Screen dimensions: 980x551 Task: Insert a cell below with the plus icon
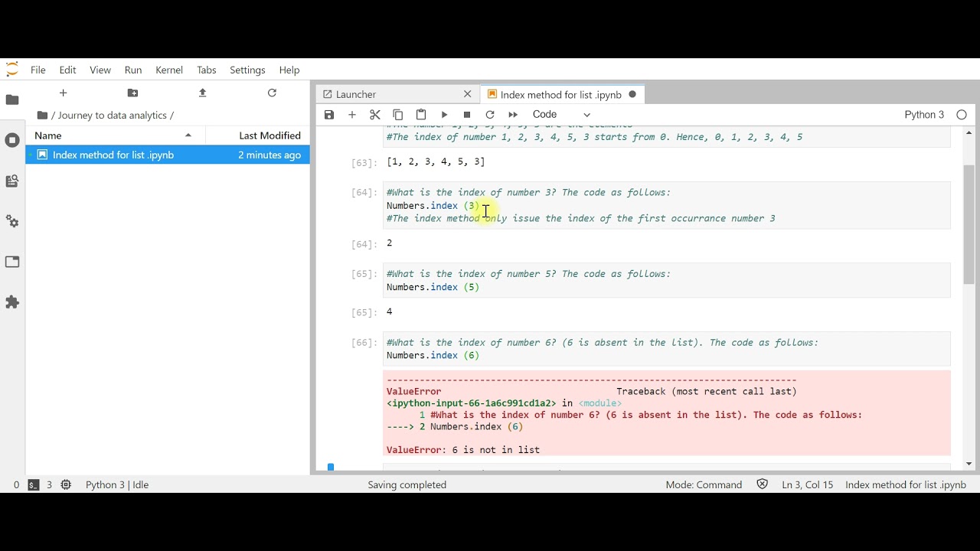tap(352, 115)
